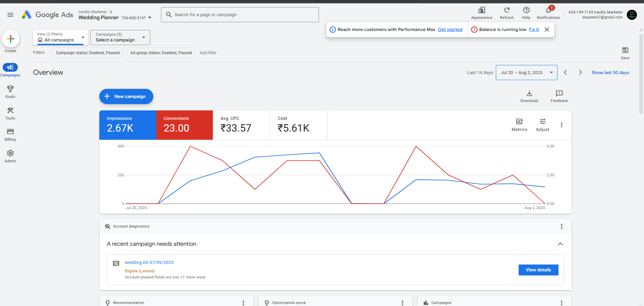Toggle the Avg. CPC metric tile
The height and width of the screenshot is (306, 644).
pos(241,125)
